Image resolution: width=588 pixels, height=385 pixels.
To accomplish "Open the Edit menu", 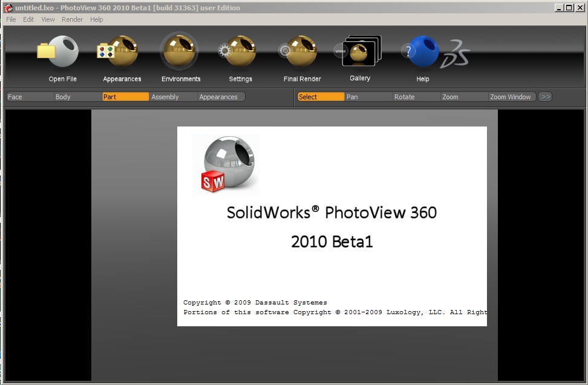I will click(28, 19).
